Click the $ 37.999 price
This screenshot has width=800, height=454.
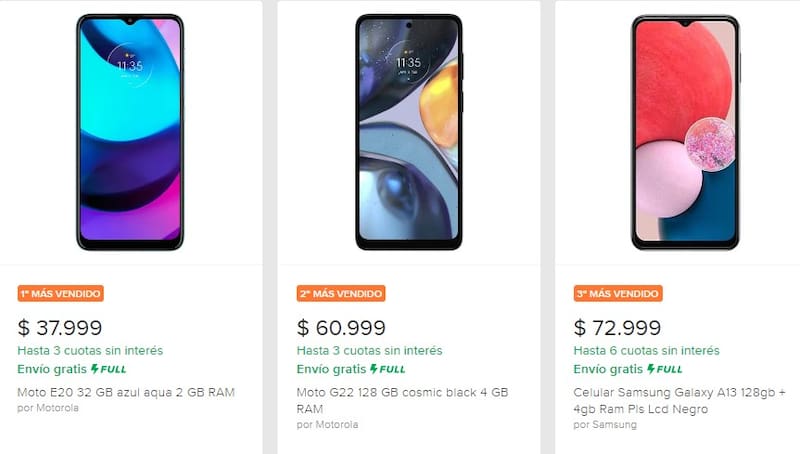point(60,327)
